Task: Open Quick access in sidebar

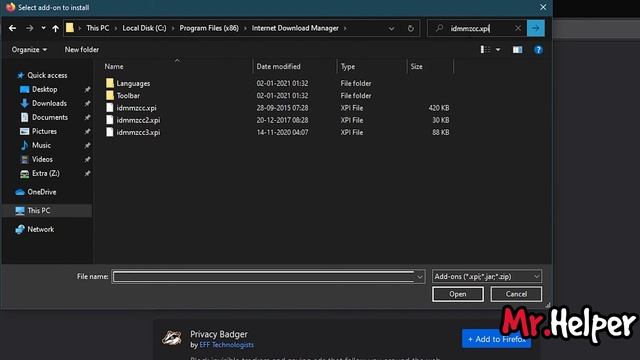Action: tap(47, 76)
